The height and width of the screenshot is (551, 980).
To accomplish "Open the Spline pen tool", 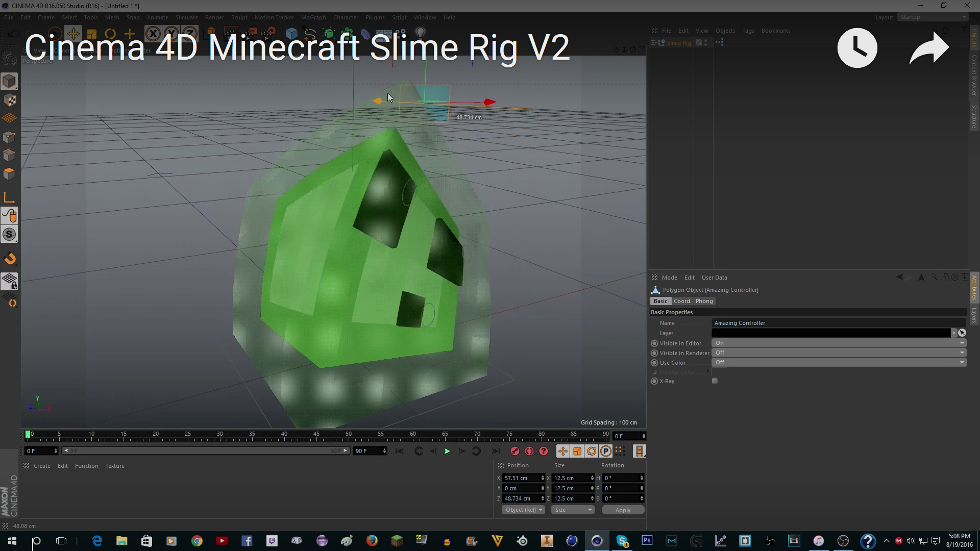I will [x=310, y=34].
